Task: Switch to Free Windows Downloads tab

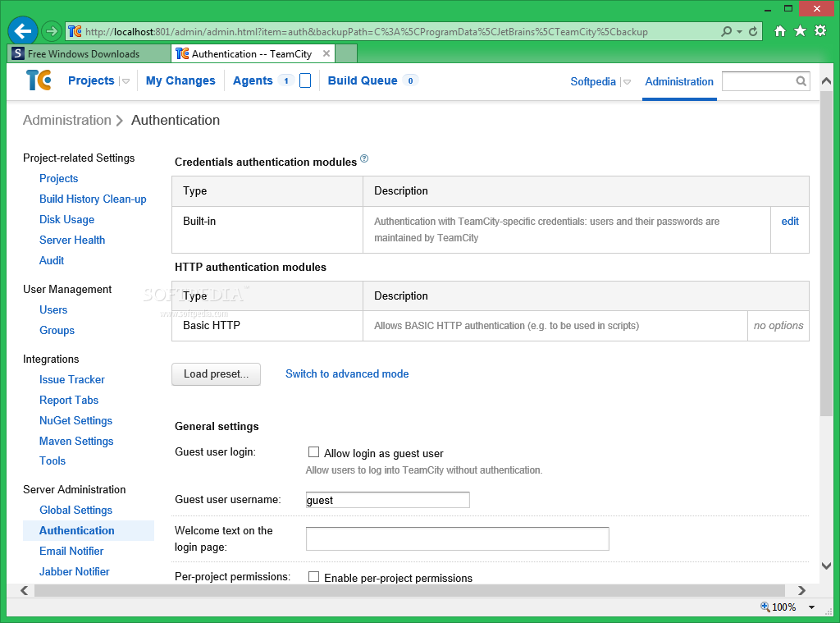Action: pos(89,53)
